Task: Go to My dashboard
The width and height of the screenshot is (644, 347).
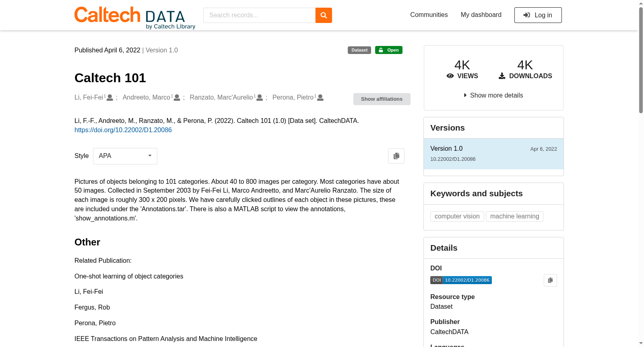Action: [481, 15]
